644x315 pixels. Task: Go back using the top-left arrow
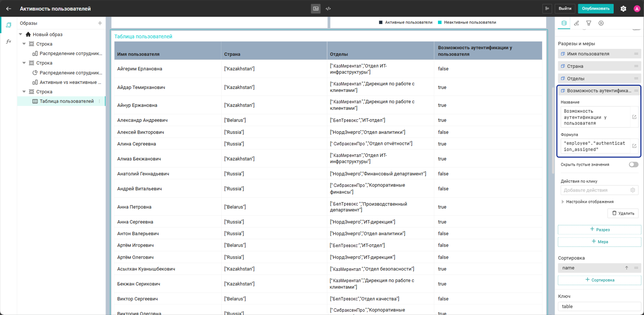tap(9, 8)
